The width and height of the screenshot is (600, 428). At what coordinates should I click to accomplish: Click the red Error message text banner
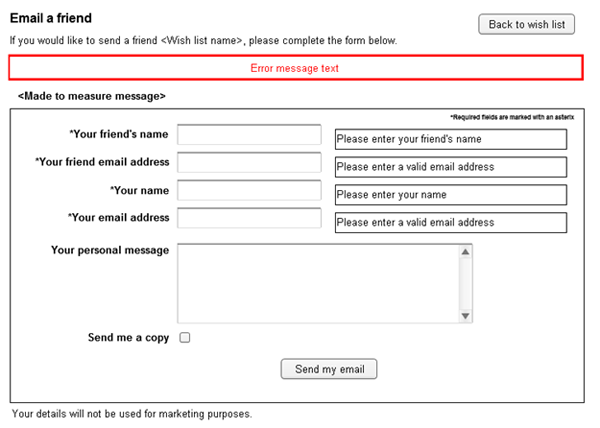(296, 67)
